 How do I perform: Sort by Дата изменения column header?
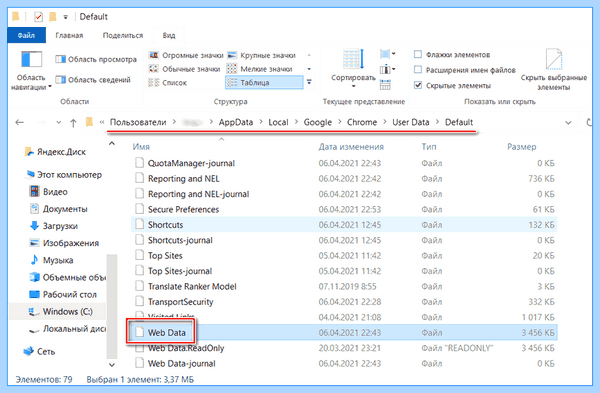click(351, 147)
